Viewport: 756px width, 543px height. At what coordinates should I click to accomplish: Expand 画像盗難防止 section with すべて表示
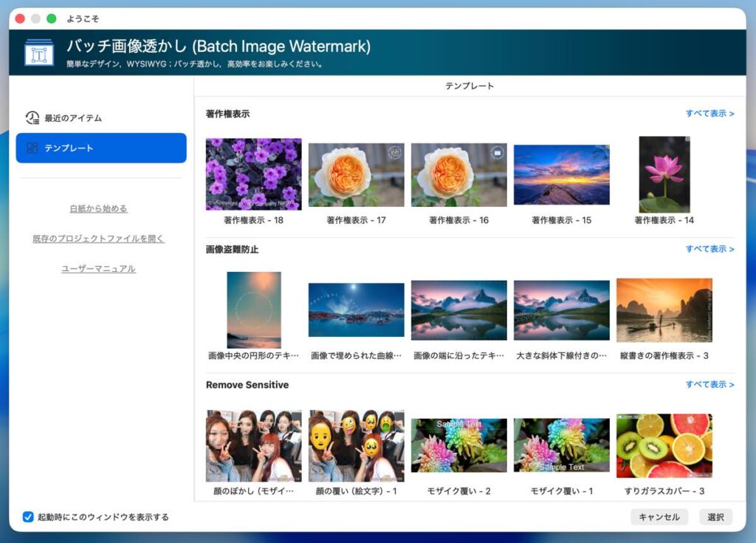coord(709,249)
